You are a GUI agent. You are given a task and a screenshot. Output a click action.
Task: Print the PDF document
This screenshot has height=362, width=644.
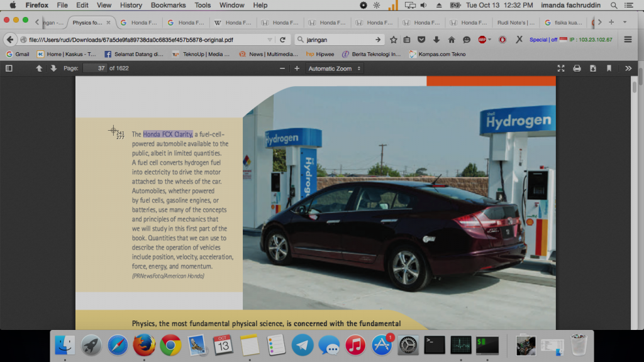pyautogui.click(x=577, y=68)
